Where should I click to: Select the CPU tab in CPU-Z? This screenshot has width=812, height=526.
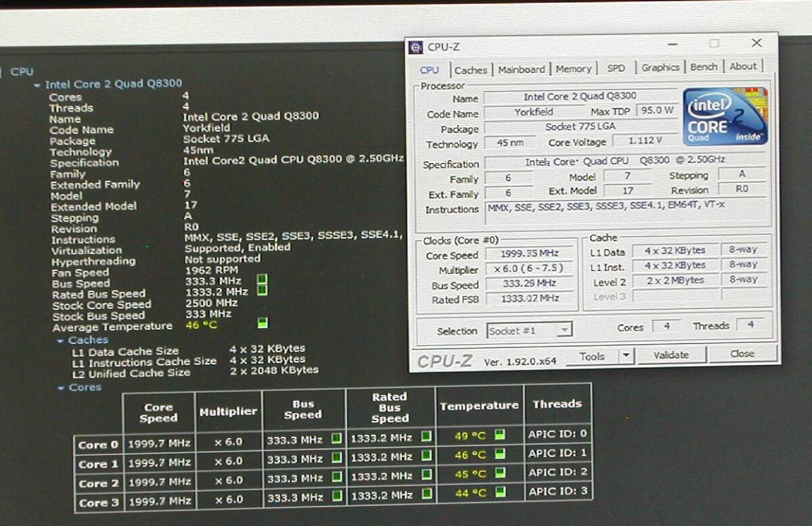tap(430, 70)
